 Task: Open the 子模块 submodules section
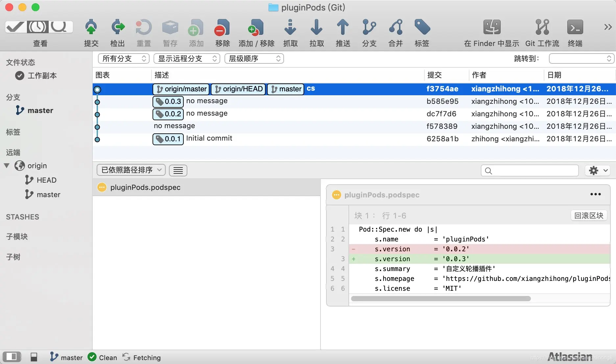[17, 237]
